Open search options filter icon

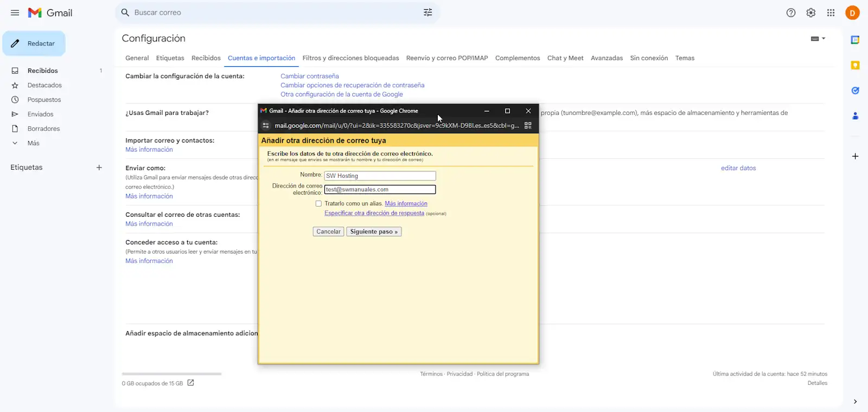click(x=427, y=12)
